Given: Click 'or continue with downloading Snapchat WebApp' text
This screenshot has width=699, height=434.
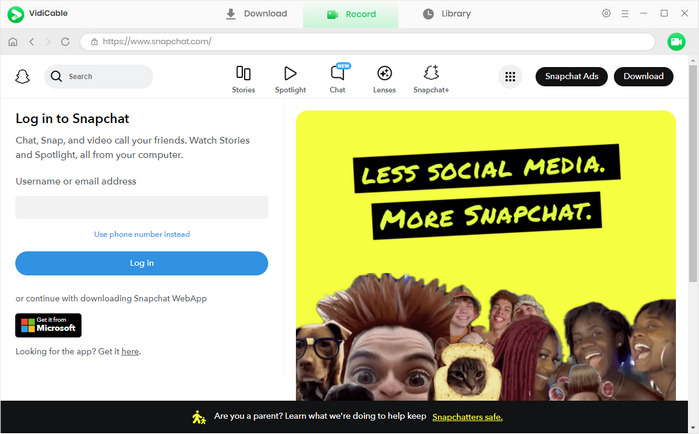Looking at the screenshot, I should tap(111, 299).
